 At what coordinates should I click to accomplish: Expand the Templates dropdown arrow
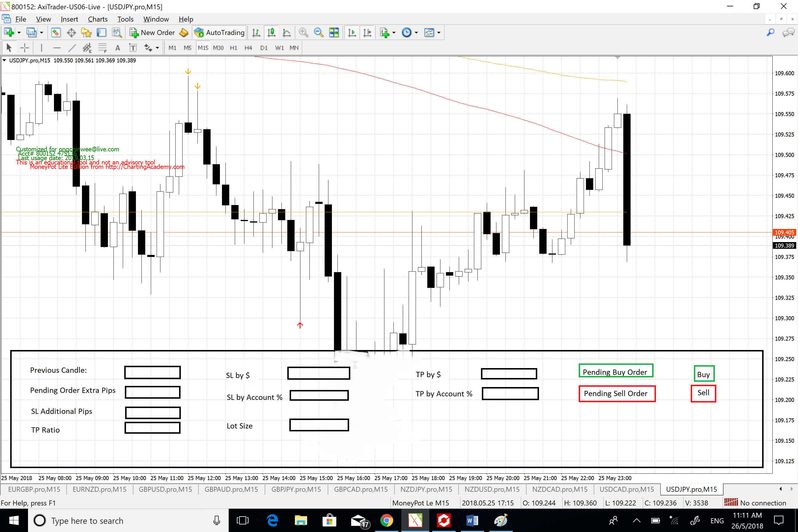tap(439, 33)
